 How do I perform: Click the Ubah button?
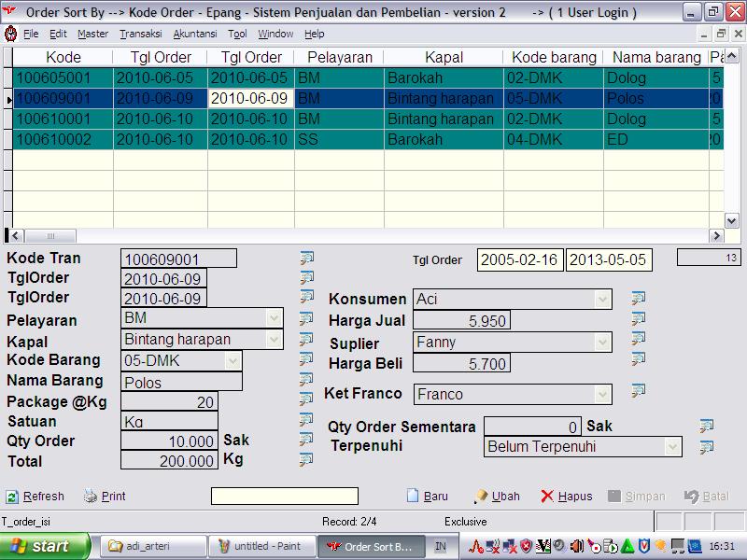pyautogui.click(x=497, y=497)
